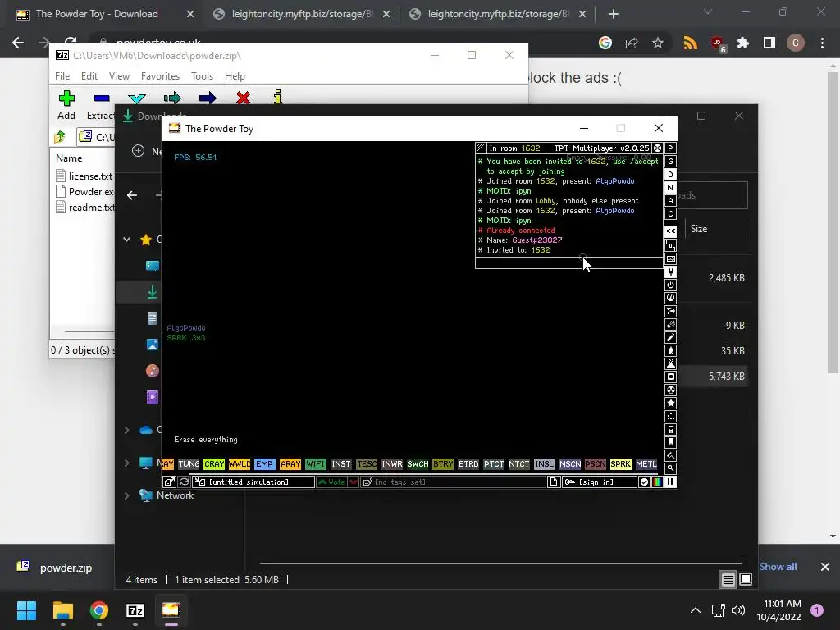Screen dimensions: 840x630
Task: Collapse Quick access star tree node
Action: [x=127, y=240]
